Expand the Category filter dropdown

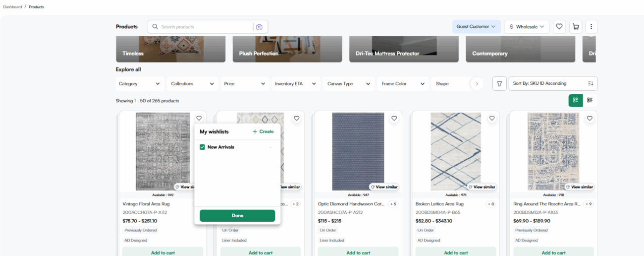[x=139, y=84]
